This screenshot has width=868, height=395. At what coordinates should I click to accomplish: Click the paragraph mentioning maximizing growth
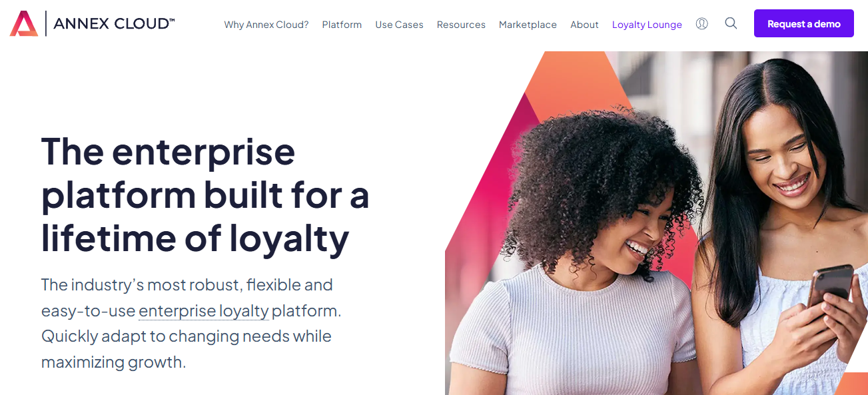coord(191,324)
